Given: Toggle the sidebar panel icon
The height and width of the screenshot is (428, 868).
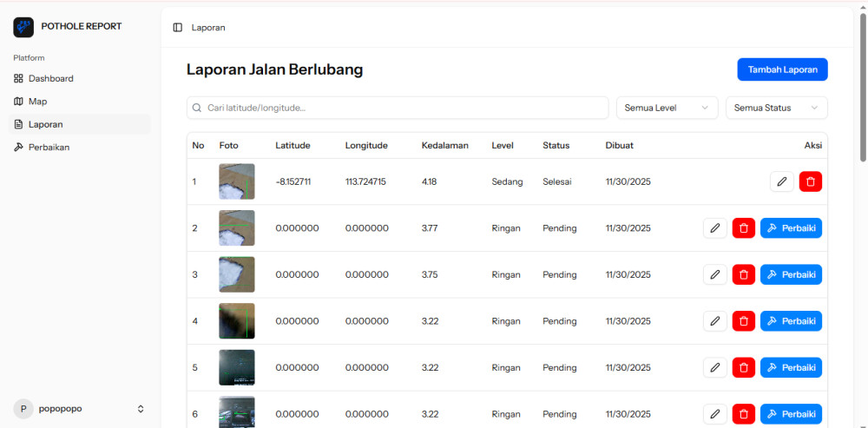Looking at the screenshot, I should (x=177, y=28).
